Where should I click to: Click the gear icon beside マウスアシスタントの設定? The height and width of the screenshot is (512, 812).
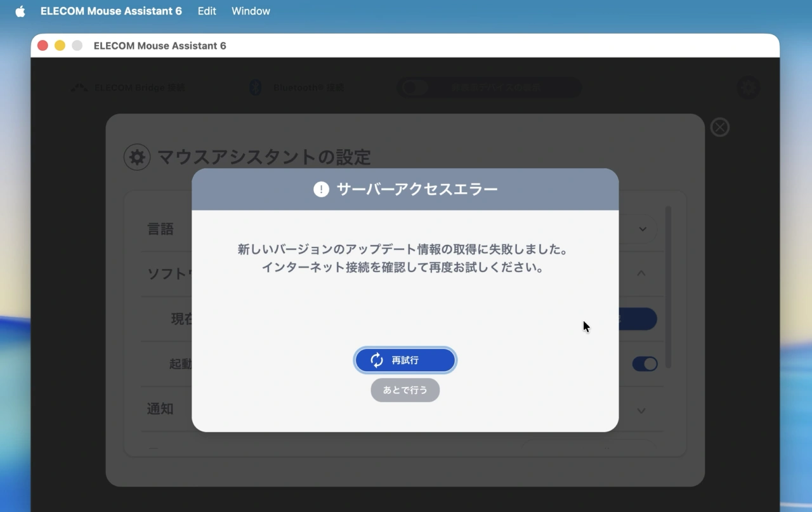(137, 157)
